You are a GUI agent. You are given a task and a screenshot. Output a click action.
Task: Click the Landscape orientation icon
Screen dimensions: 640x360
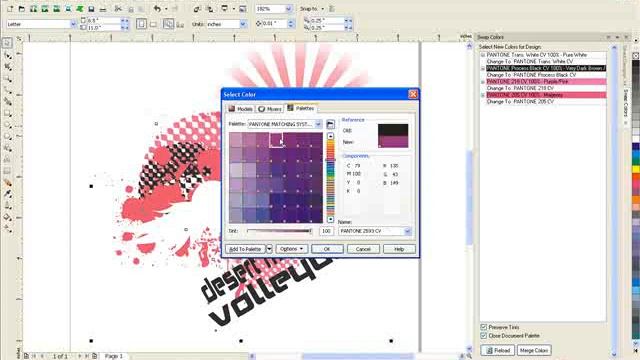tap(153, 24)
